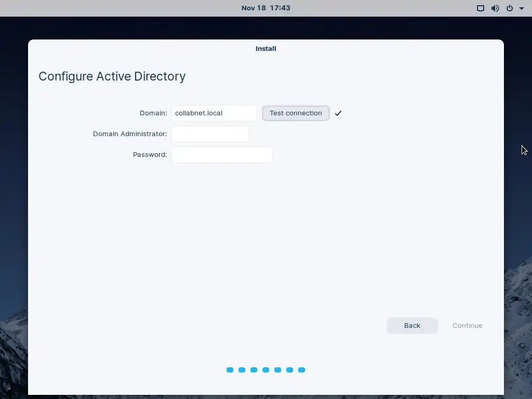Click the first progress dot
Image resolution: width=532 pixels, height=399 pixels.
coord(230,370)
